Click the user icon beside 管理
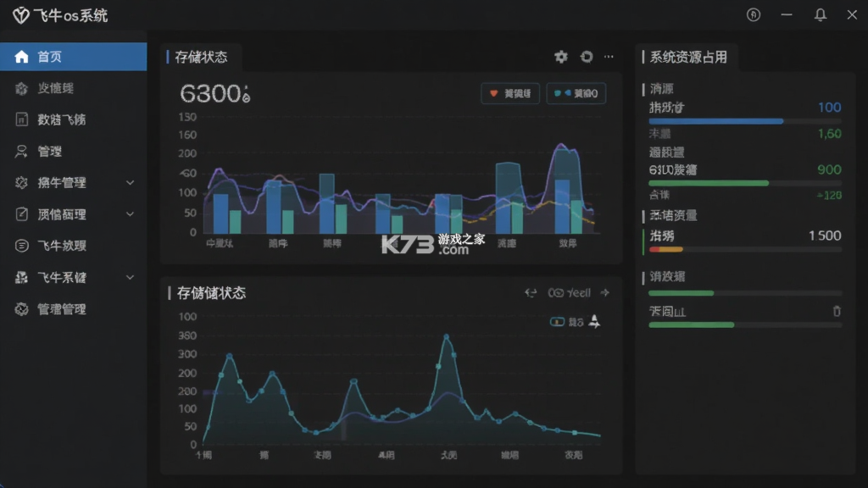The height and width of the screenshot is (488, 868). 21,151
